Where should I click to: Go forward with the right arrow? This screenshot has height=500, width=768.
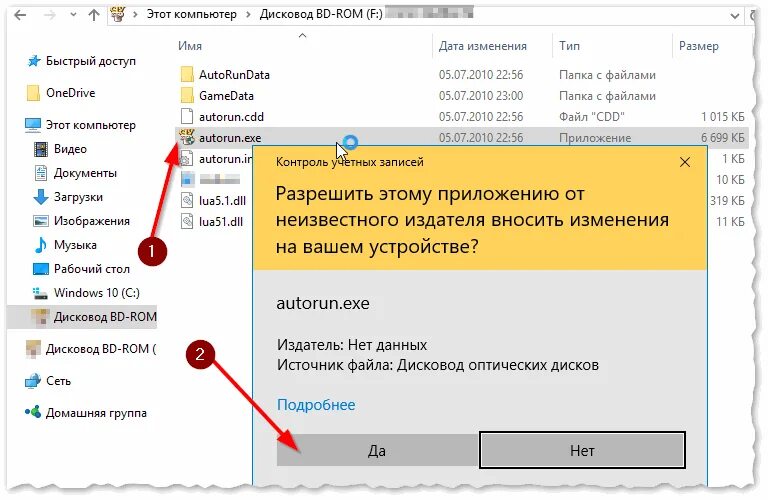pos(49,15)
